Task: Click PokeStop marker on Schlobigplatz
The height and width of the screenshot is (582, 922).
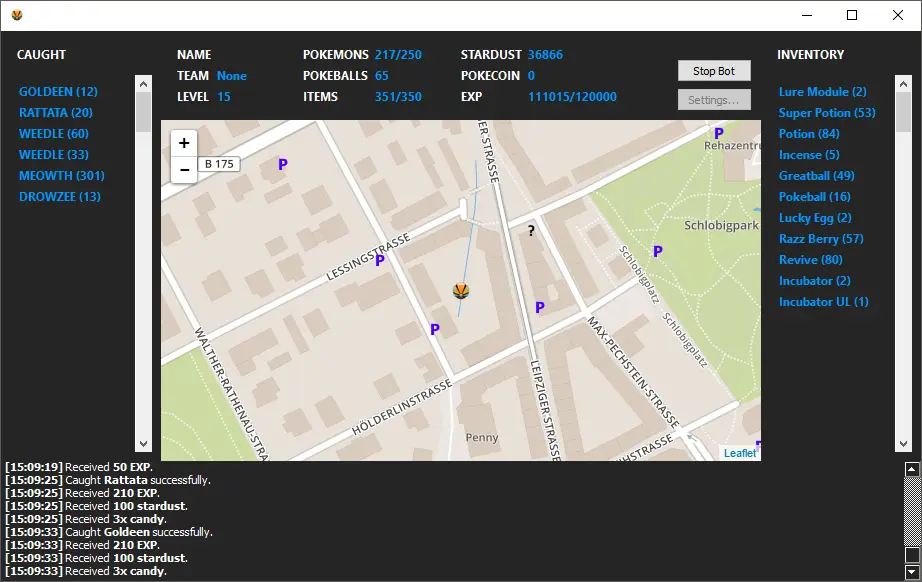Action: tap(657, 251)
